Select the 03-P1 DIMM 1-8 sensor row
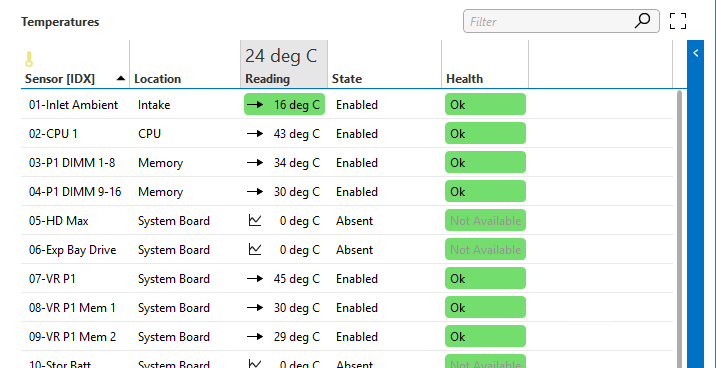This screenshot has height=368, width=716. (347, 163)
